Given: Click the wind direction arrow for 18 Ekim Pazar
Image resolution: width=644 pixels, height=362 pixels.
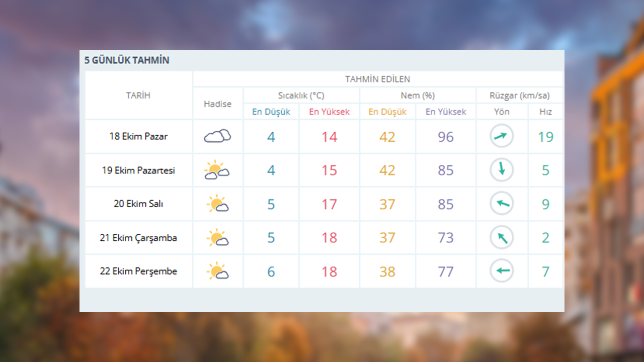Looking at the screenshot, I should point(502,136).
